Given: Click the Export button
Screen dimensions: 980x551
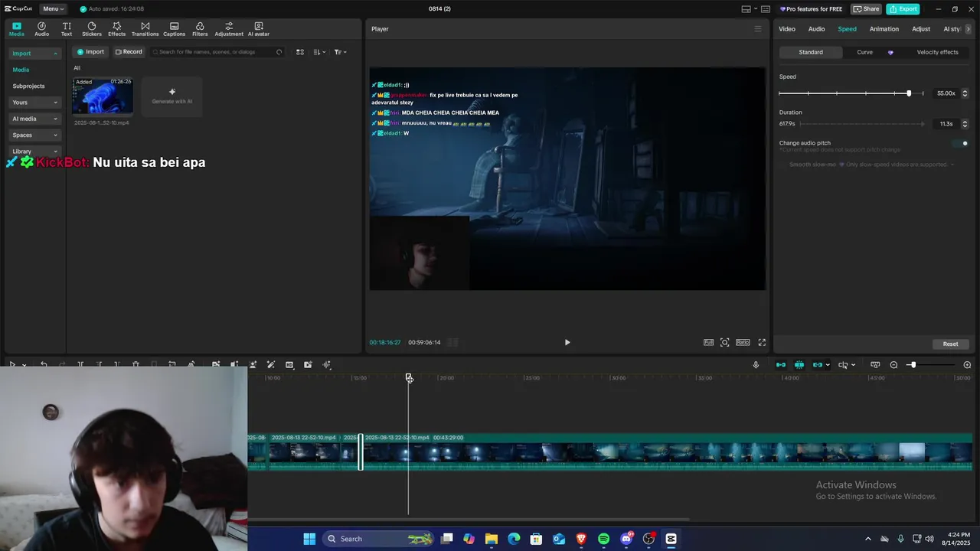Looking at the screenshot, I should click(x=903, y=9).
